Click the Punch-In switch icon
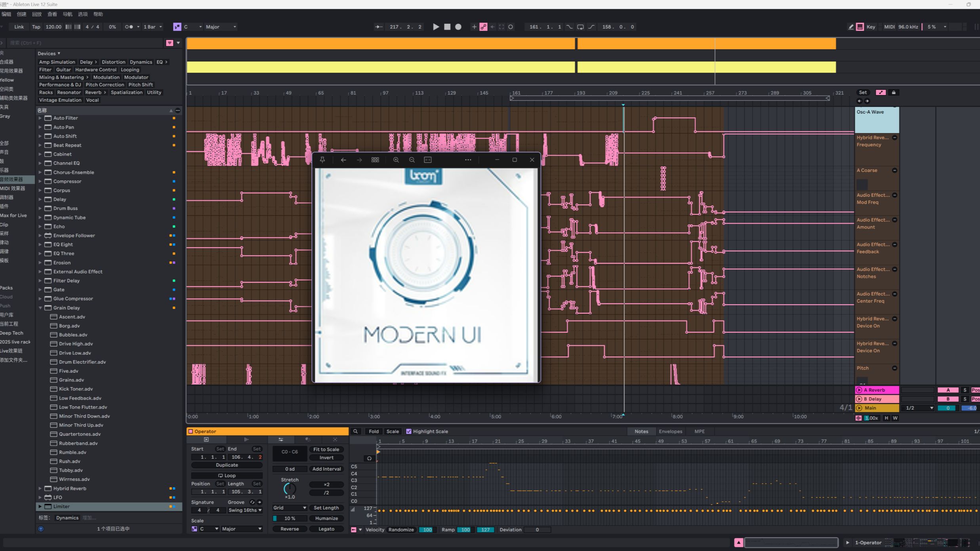Viewport: 980px width, 551px height. click(x=569, y=27)
